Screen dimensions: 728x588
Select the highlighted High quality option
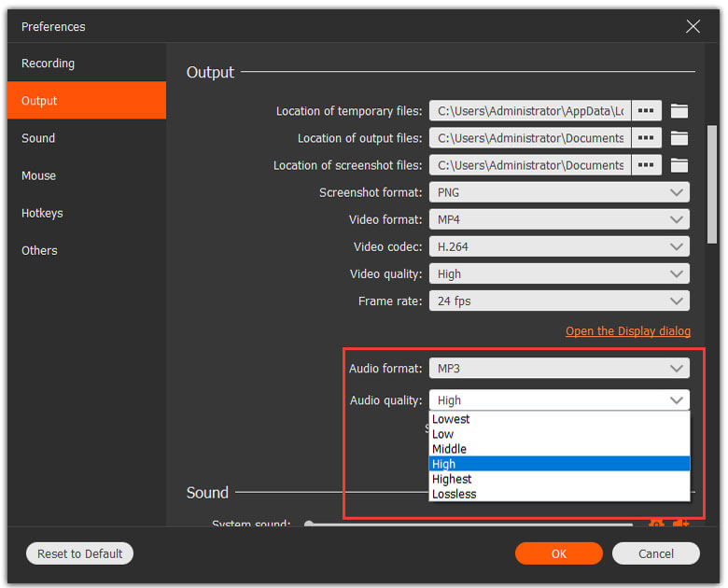pos(559,464)
